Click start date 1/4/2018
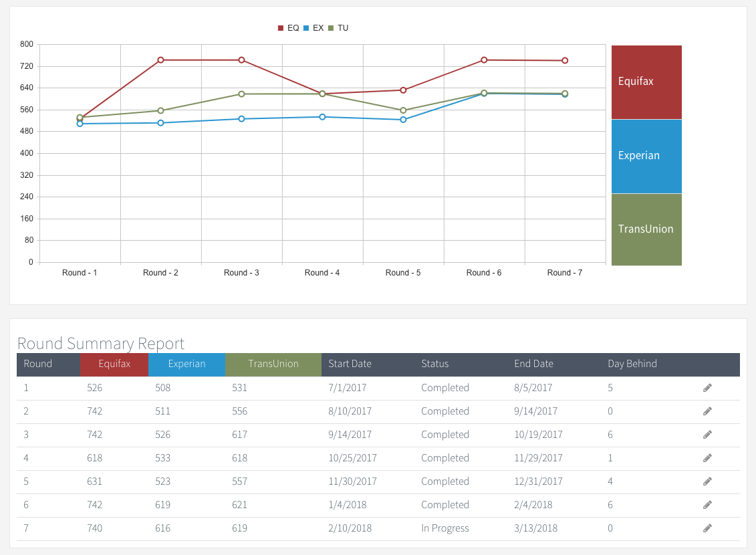This screenshot has height=555, width=756. click(347, 505)
